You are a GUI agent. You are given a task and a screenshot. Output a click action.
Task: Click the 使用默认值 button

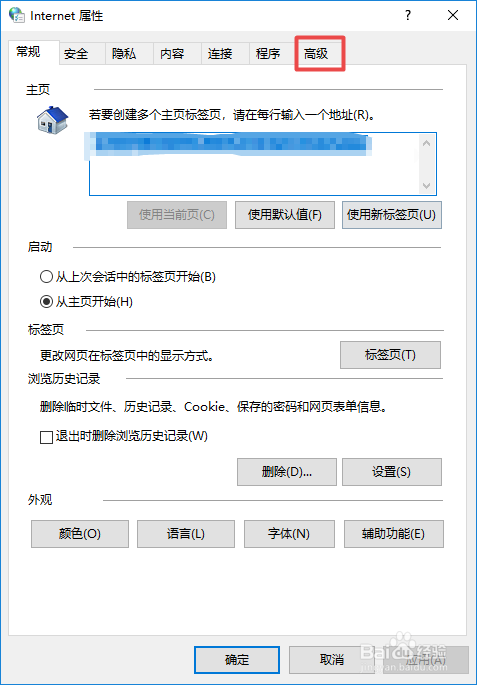285,215
